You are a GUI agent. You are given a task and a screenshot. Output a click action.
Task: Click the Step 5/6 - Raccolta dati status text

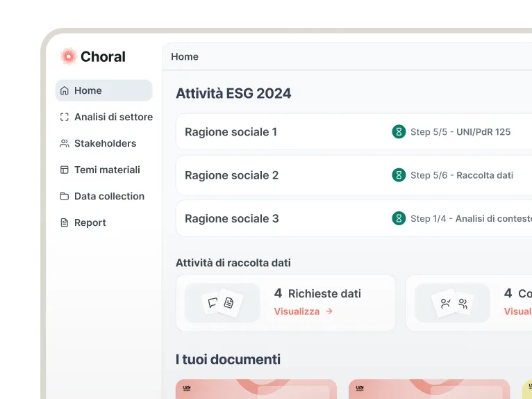(x=462, y=175)
